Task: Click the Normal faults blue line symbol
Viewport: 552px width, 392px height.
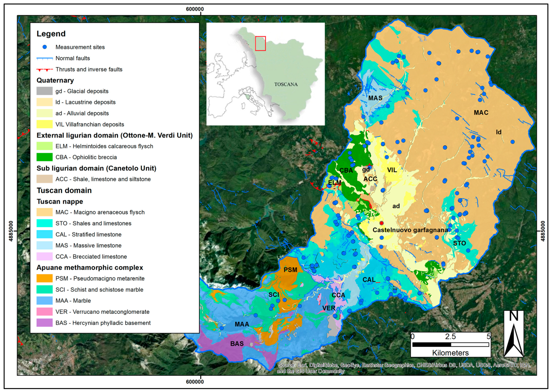Action: pyautogui.click(x=44, y=58)
